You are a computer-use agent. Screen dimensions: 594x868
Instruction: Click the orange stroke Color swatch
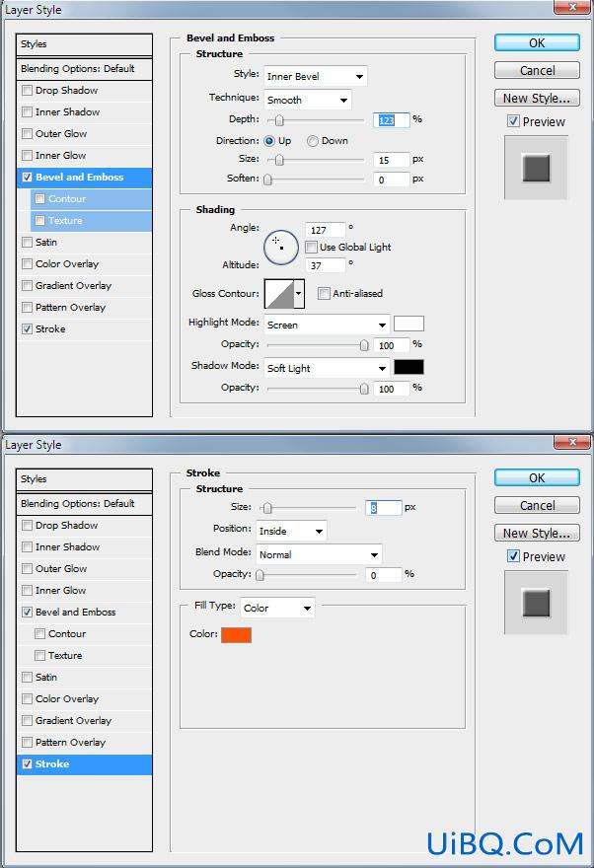(x=237, y=635)
